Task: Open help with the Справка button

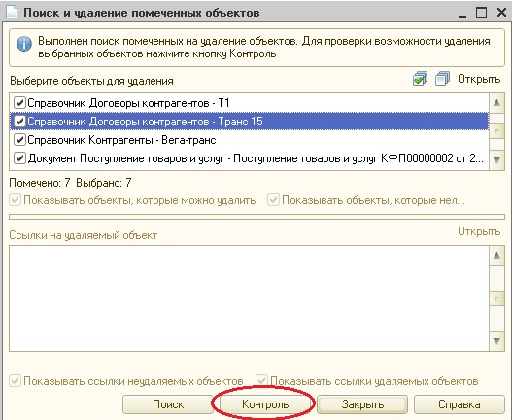Action: tap(460, 404)
